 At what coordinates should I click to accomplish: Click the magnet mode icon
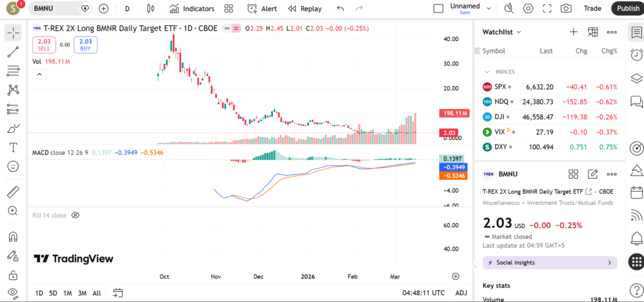click(x=13, y=237)
